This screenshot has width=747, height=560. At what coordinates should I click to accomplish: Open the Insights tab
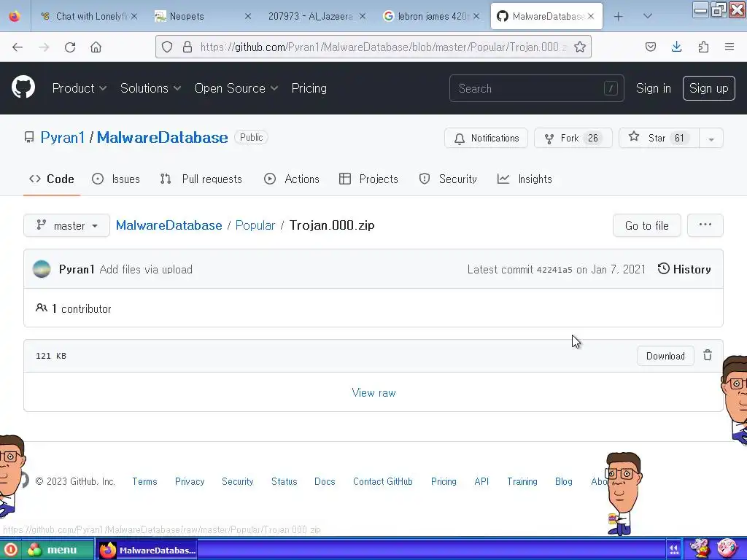coord(525,179)
